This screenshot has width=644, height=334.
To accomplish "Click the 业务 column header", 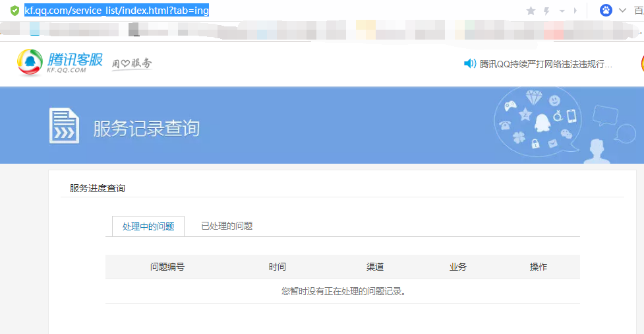I will click(x=458, y=267).
